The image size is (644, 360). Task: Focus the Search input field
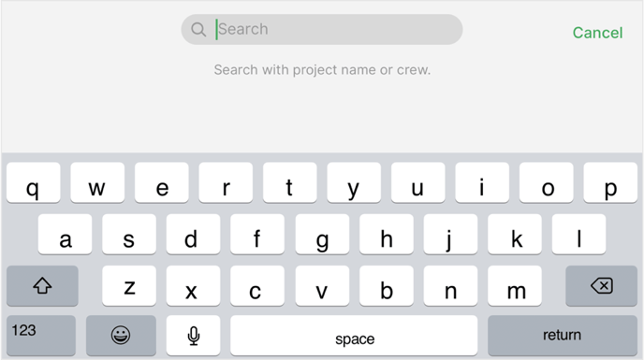coord(322,30)
